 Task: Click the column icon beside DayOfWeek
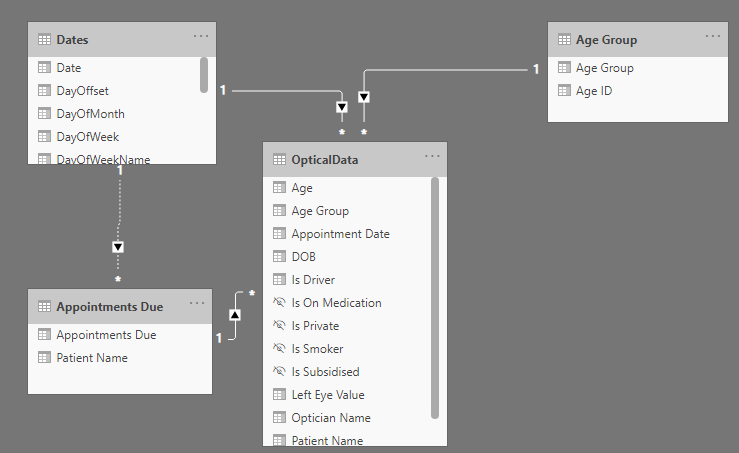(44, 137)
